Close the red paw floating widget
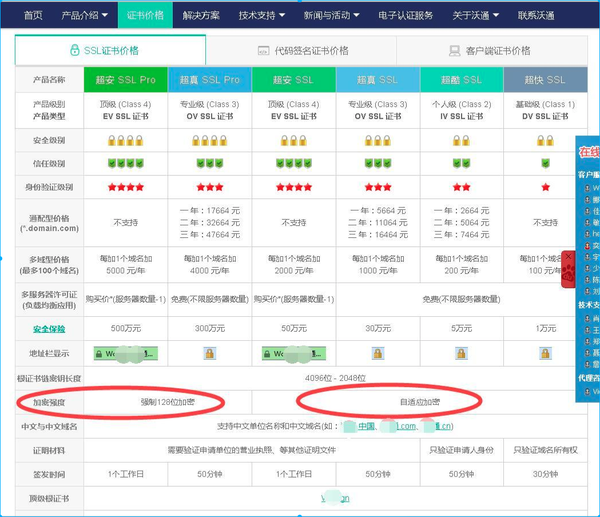 [x=568, y=256]
